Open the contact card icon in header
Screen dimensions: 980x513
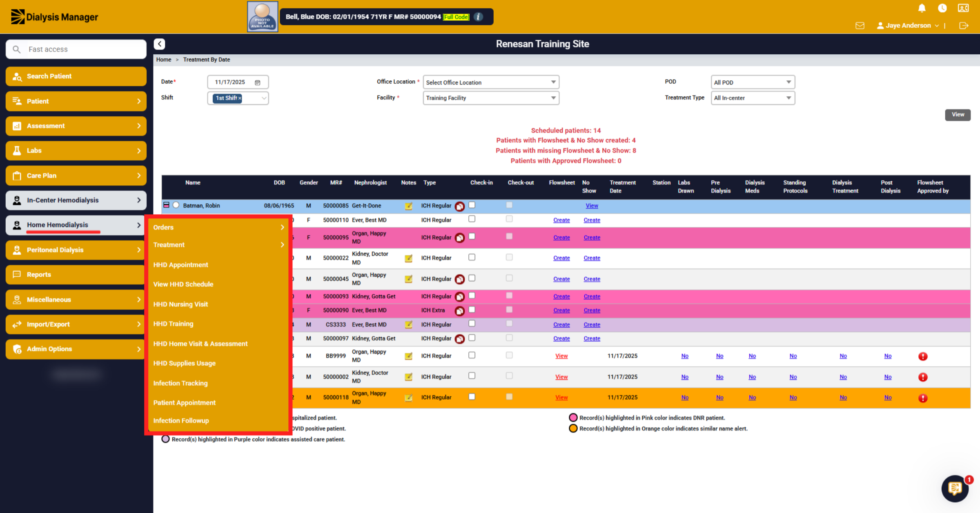click(x=963, y=8)
